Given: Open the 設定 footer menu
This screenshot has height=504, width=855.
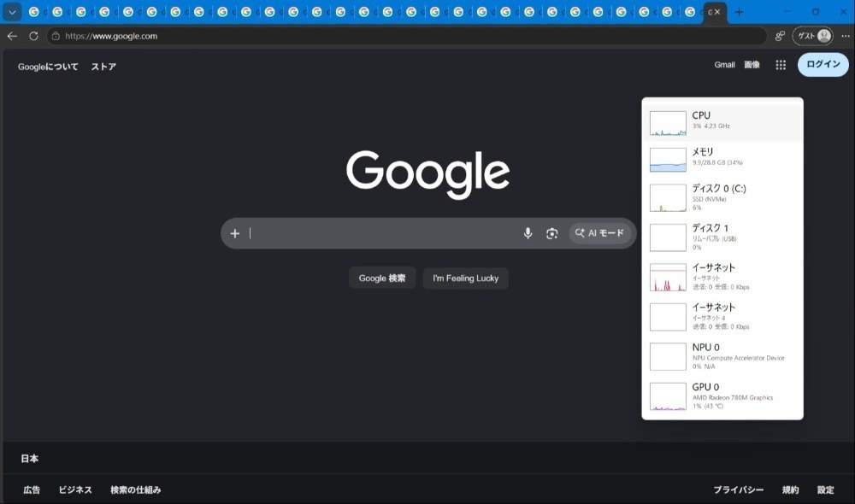Looking at the screenshot, I should 826,489.
